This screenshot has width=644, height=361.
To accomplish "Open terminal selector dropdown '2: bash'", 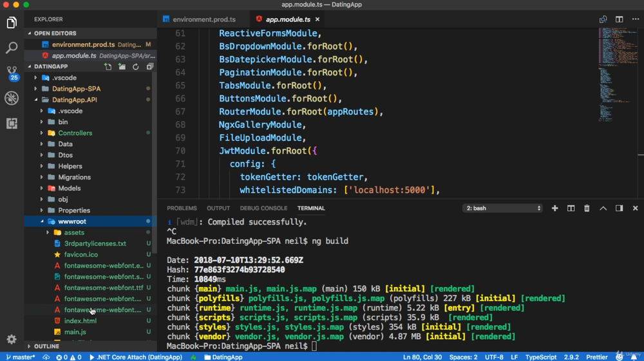I will pyautogui.click(x=503, y=208).
